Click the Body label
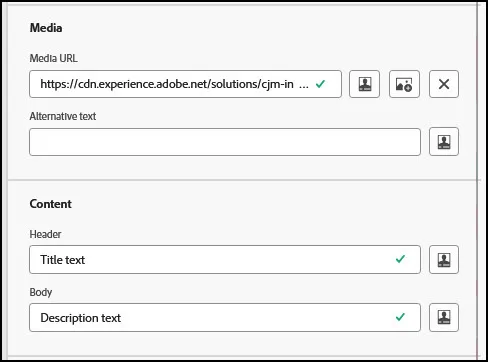The height and width of the screenshot is (362, 488). pyautogui.click(x=41, y=292)
